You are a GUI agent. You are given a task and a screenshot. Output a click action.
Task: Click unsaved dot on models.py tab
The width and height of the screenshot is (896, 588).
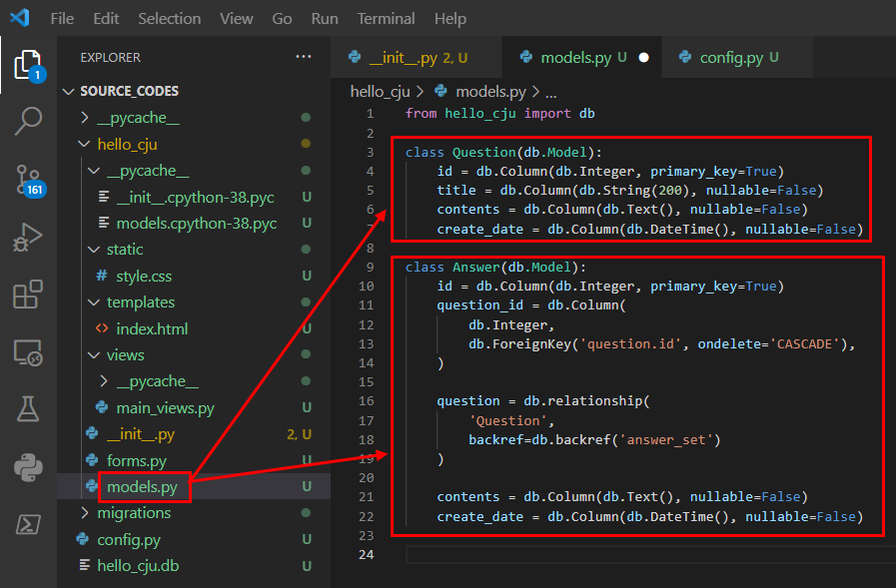[x=643, y=58]
